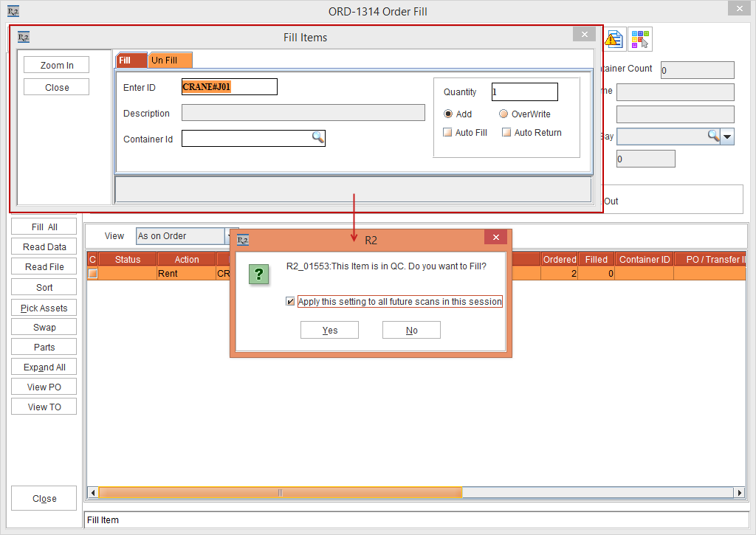Click the horizontal scrollbar in the order grid

(281, 493)
